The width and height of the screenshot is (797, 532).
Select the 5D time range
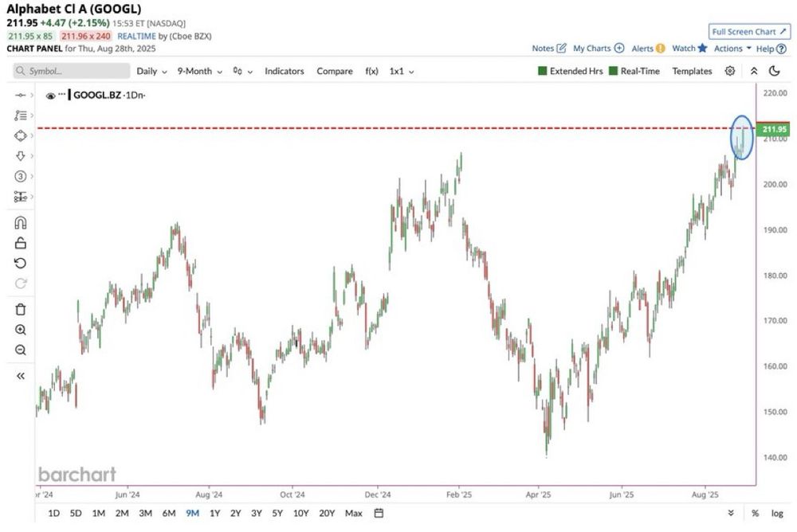75,513
